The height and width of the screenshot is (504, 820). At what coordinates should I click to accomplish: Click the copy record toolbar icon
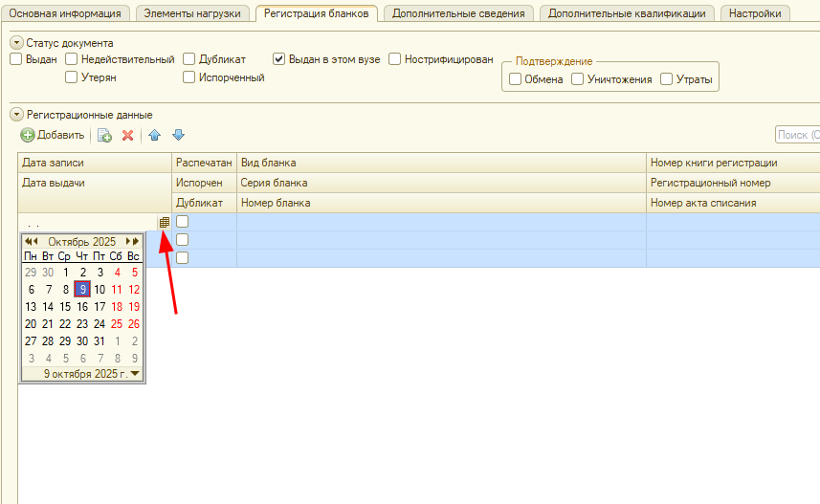(x=105, y=136)
